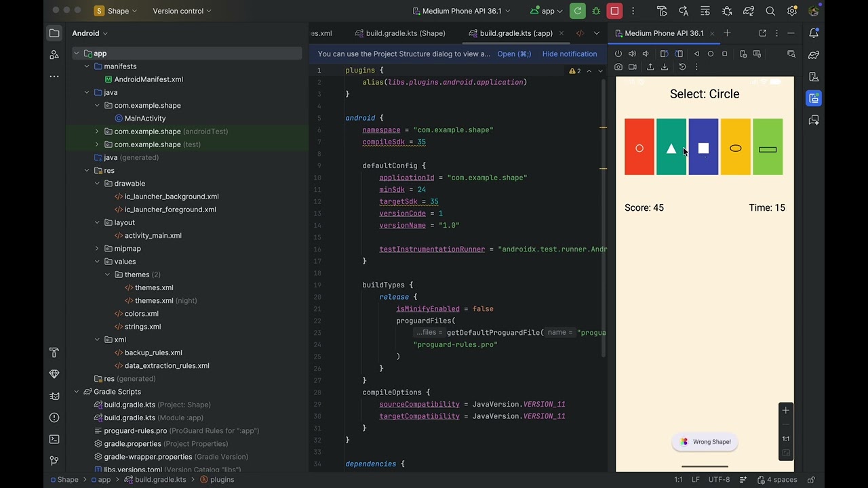Screen dimensions: 868x488
Task: Select the Medium Phone API 36.1 emulator tab
Action: click(x=664, y=33)
